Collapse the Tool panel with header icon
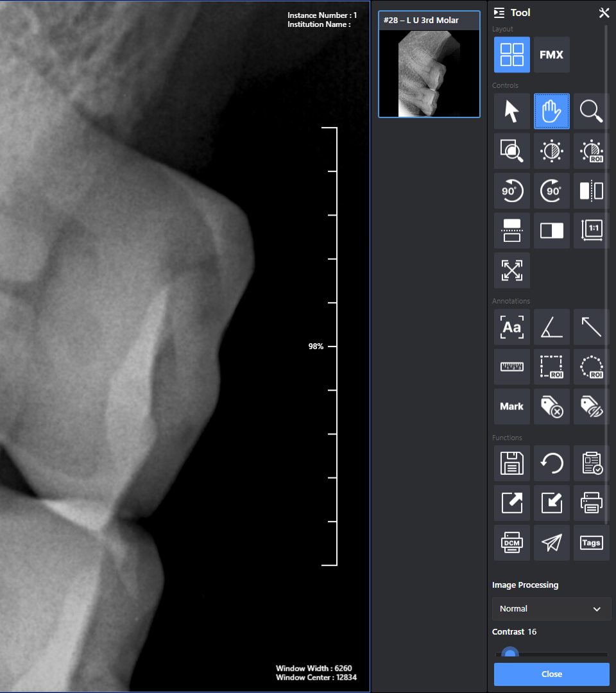616x693 pixels. [499, 13]
